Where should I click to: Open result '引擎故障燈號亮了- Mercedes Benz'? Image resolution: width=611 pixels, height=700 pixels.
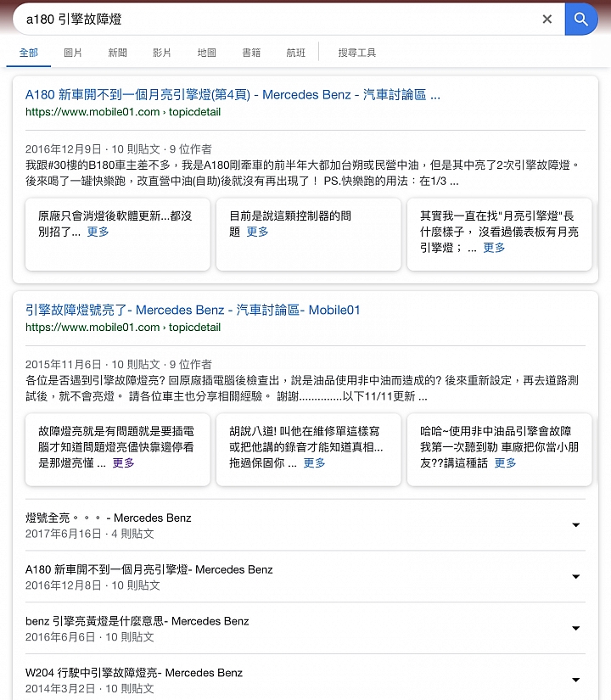click(193, 310)
